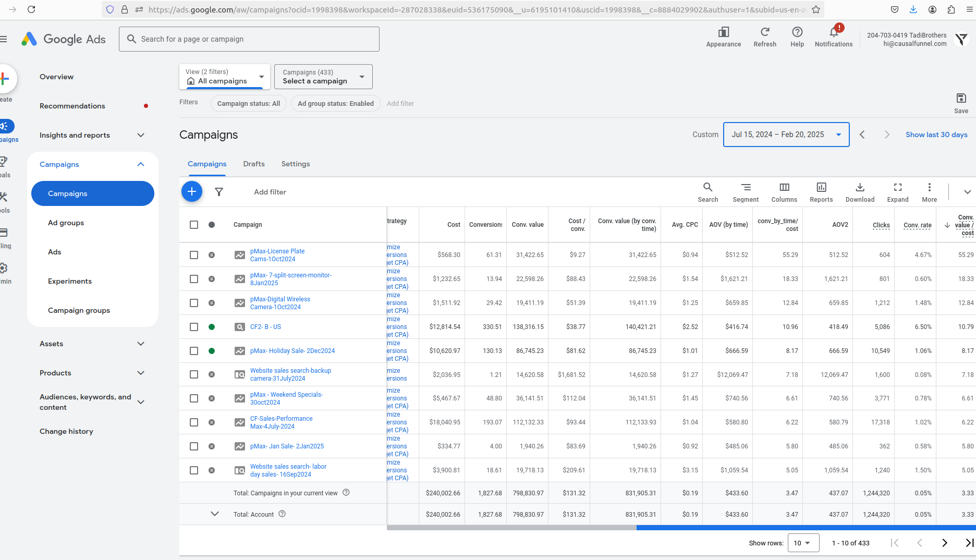Click the Refresh icon
The image size is (976, 560).
(x=765, y=32)
